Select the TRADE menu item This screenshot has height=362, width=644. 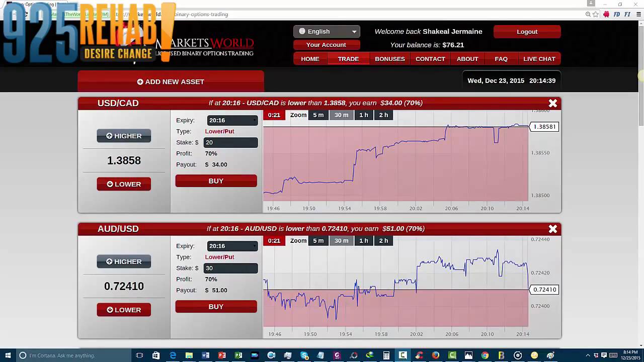pos(348,59)
